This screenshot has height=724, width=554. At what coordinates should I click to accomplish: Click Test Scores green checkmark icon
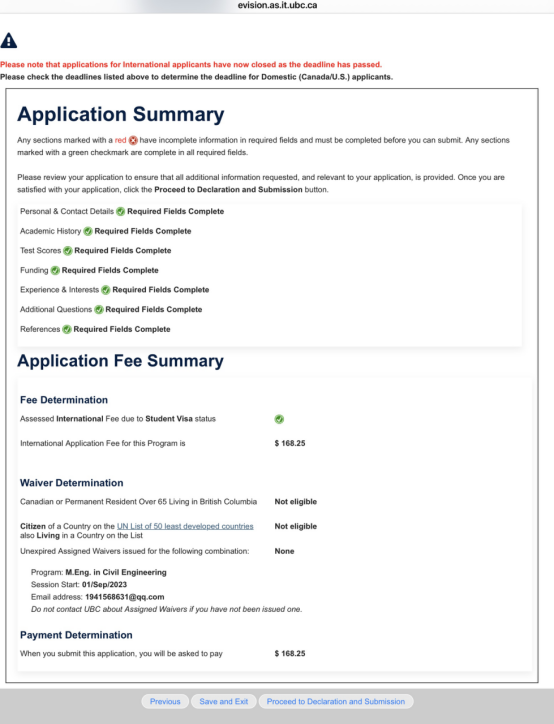click(x=68, y=251)
